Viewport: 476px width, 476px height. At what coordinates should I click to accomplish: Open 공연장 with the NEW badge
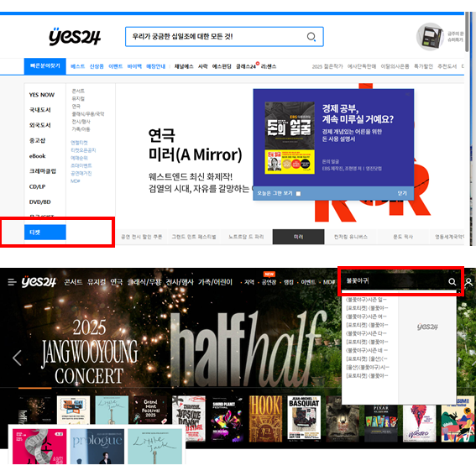coord(269,282)
